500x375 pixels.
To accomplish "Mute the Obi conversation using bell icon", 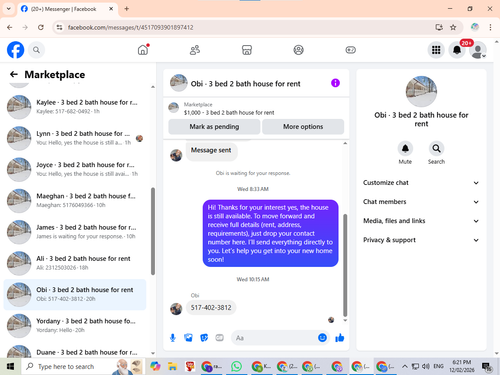I will pyautogui.click(x=405, y=148).
